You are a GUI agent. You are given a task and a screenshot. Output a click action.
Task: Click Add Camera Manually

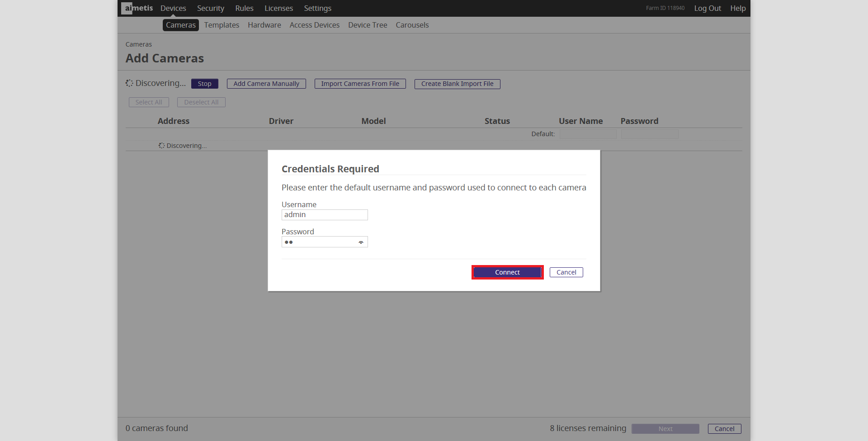coord(266,84)
